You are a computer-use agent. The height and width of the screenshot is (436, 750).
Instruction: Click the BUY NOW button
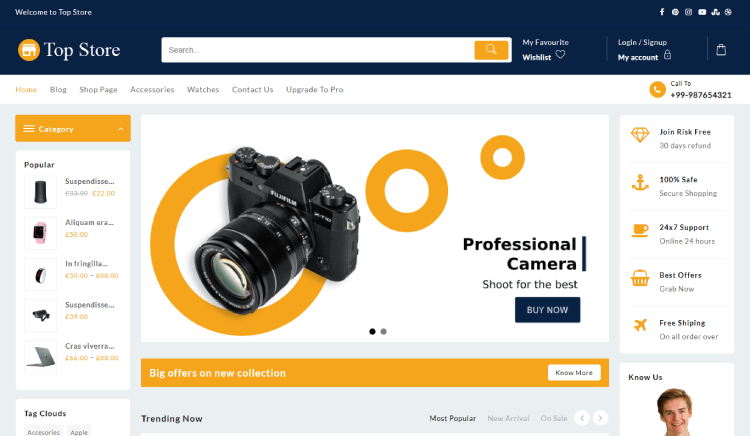tap(547, 310)
